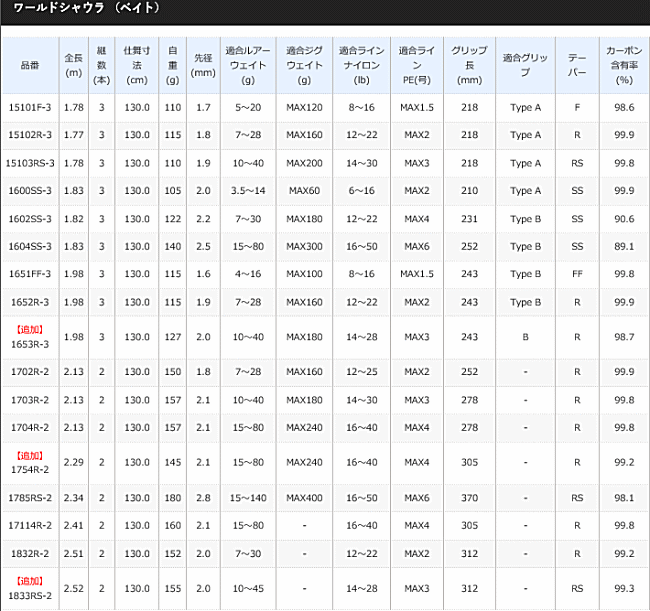The height and width of the screenshot is (611, 650).
Task: Select model number 1653R-3
Action: tap(30, 344)
